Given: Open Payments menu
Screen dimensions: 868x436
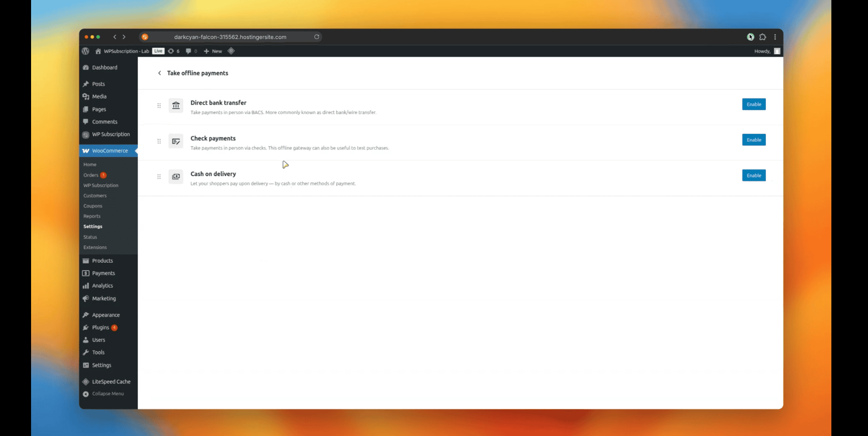Looking at the screenshot, I should pyautogui.click(x=108, y=273).
